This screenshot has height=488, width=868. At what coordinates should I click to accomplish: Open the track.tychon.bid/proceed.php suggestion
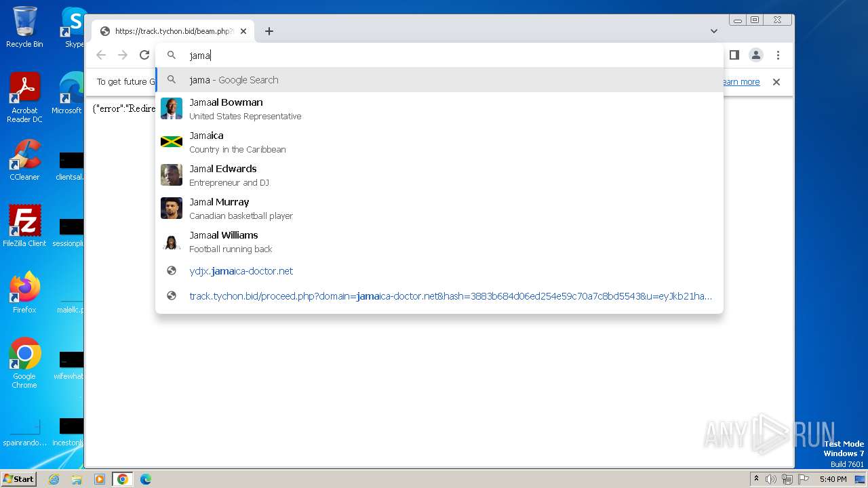click(439, 296)
